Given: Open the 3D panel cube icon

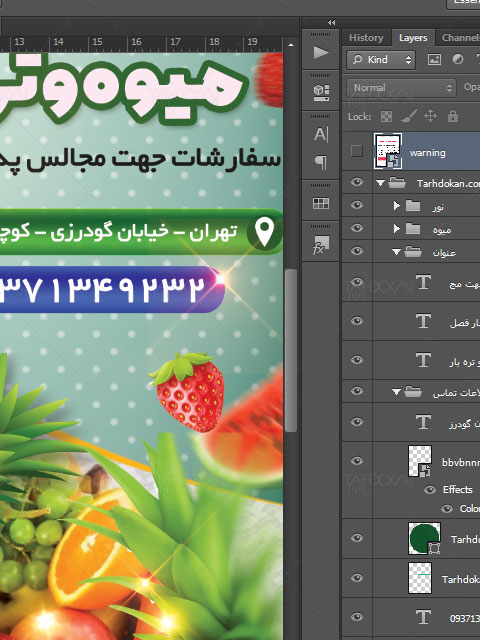Looking at the screenshot, I should [321, 93].
